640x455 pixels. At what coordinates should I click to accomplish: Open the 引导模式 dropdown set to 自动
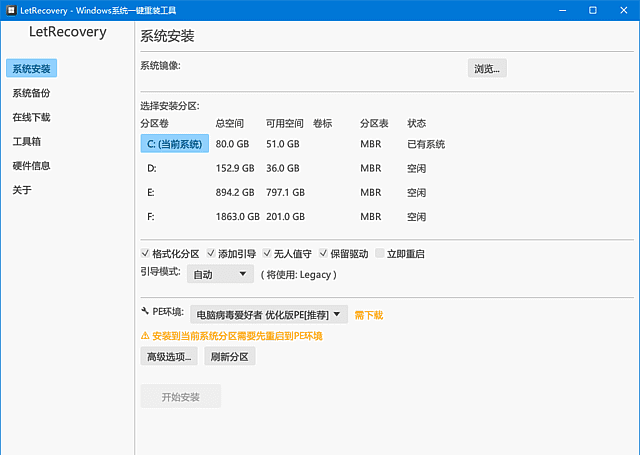[x=220, y=274]
